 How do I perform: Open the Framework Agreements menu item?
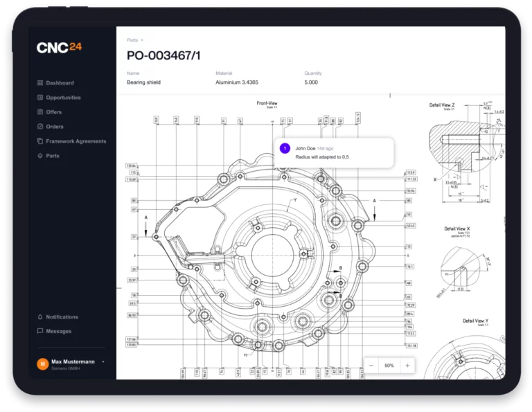76,141
